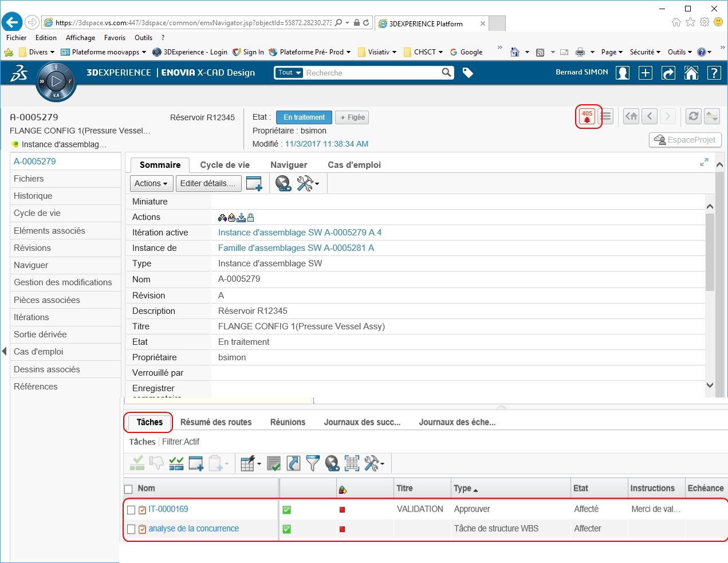The image size is (728, 563).
Task: Click the Sommaire globe link icon
Action: click(283, 183)
